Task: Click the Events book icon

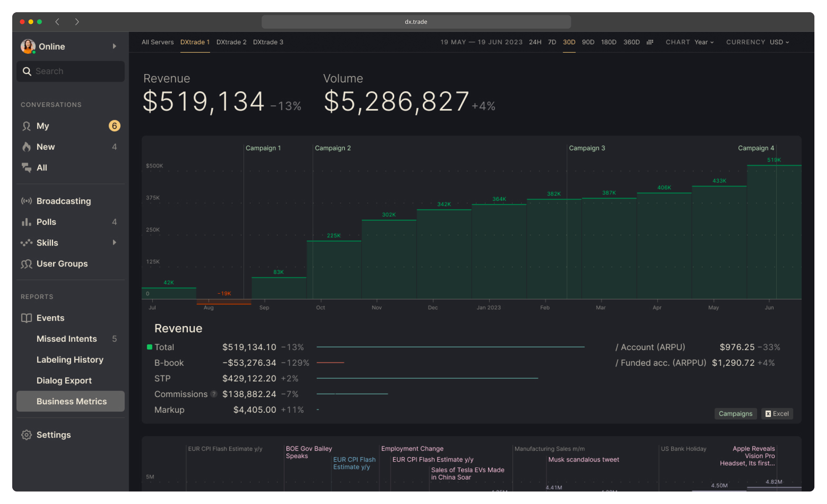Action: click(26, 318)
